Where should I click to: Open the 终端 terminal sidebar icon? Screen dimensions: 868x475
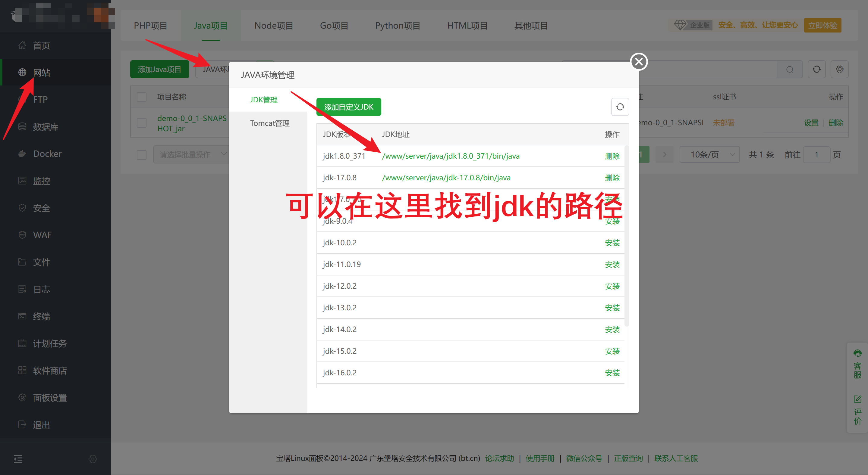click(x=22, y=316)
